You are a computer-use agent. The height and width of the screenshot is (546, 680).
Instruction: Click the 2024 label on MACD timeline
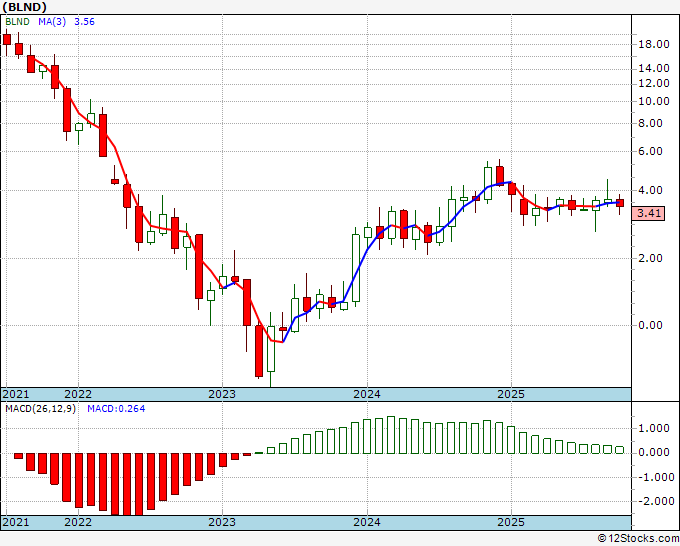367,522
